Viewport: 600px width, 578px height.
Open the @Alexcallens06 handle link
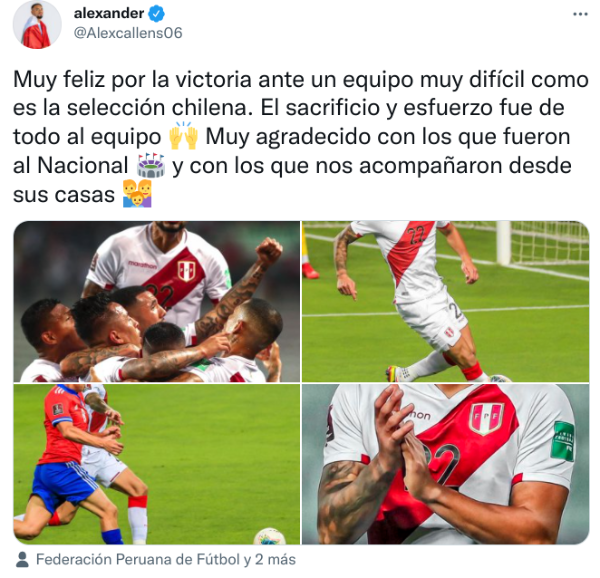pyautogui.click(x=128, y=33)
